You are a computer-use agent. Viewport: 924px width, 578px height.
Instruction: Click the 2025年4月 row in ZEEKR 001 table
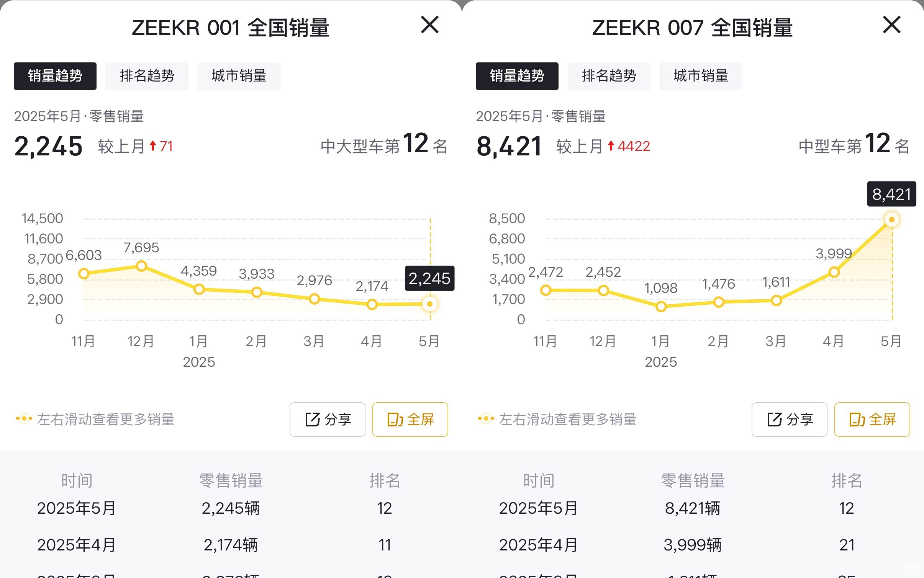coord(230,545)
